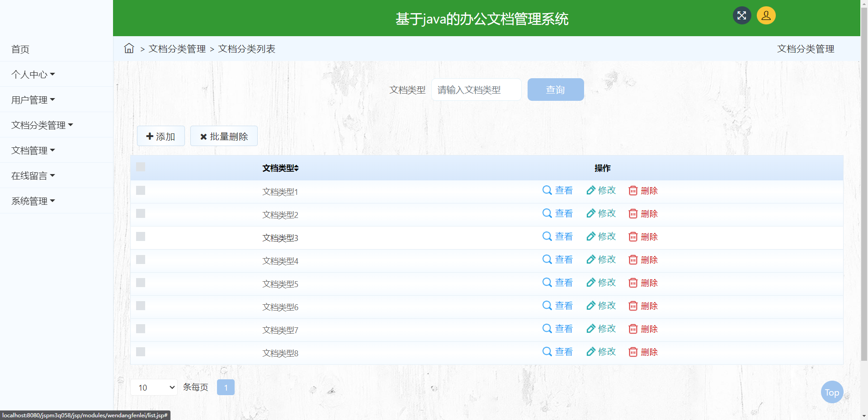This screenshot has width=868, height=420.
Task: Click the 批量删除 batch delete button
Action: pyautogui.click(x=224, y=136)
